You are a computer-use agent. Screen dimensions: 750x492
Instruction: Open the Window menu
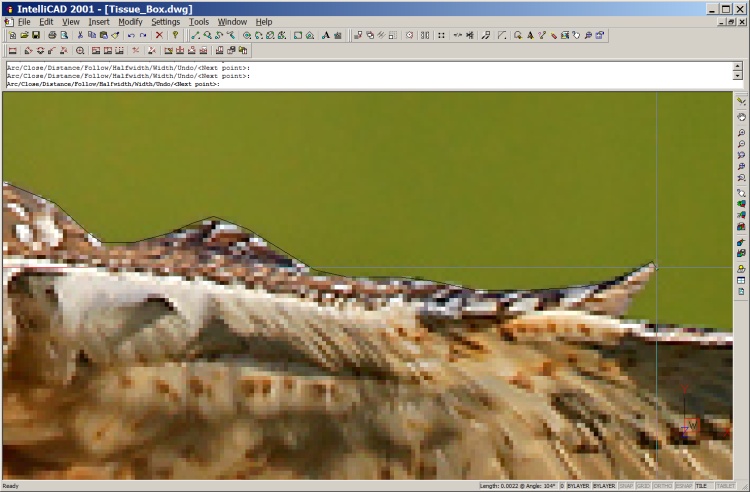(x=232, y=21)
